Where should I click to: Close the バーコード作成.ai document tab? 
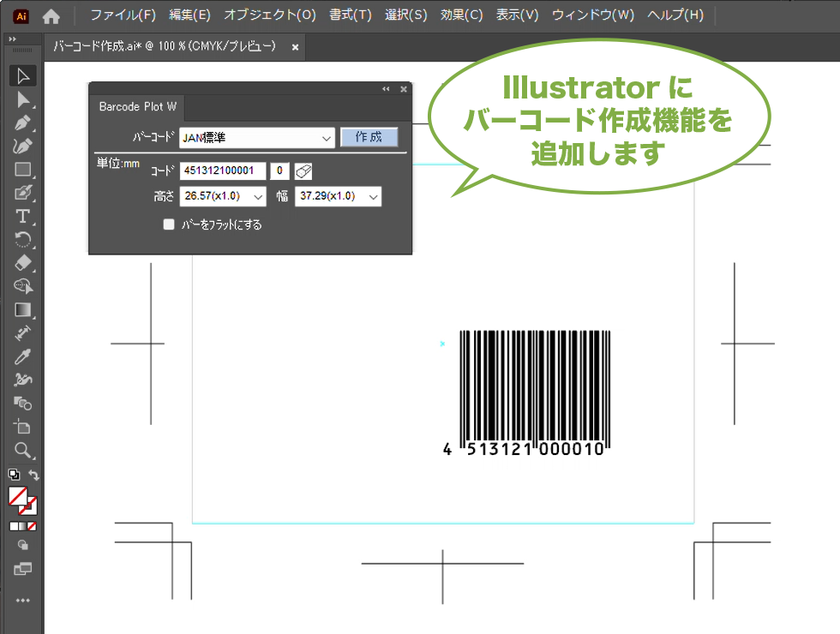[295, 47]
